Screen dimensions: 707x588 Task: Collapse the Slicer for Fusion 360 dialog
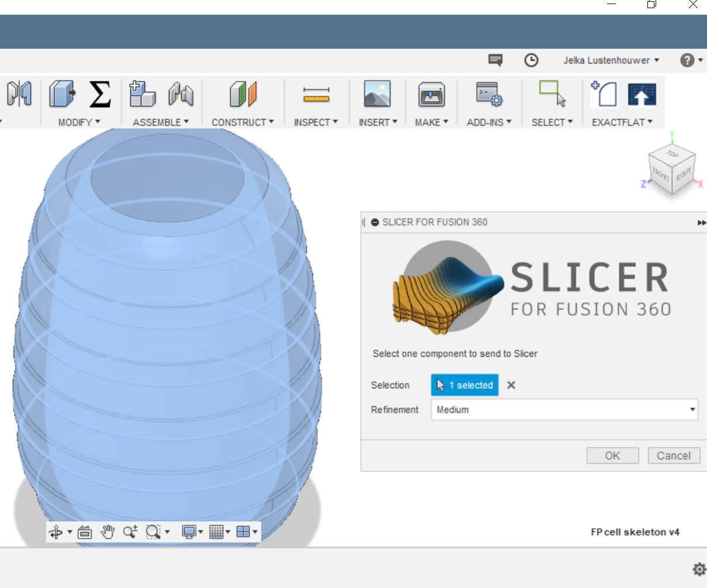(375, 222)
